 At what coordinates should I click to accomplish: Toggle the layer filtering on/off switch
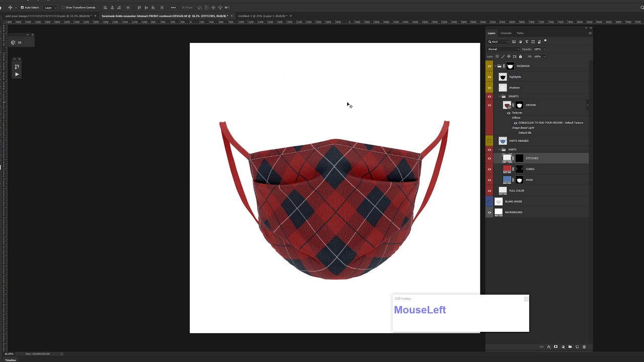pyautogui.click(x=545, y=41)
